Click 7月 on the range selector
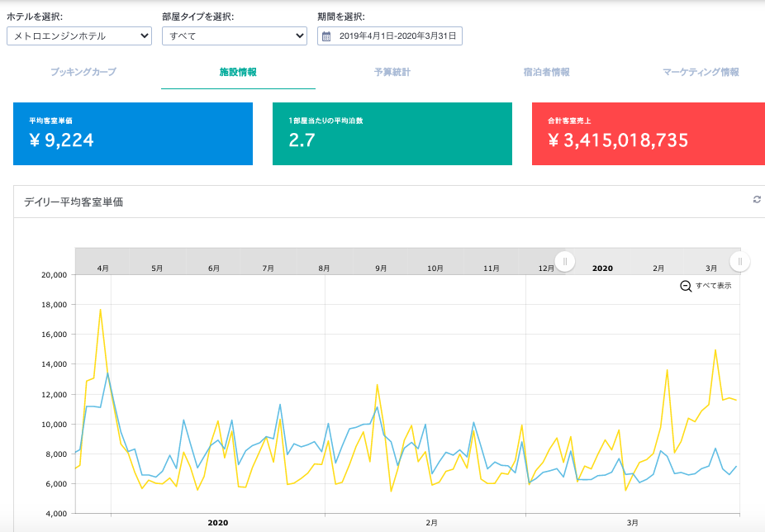Screen dimensions: 765x532 click(268, 268)
